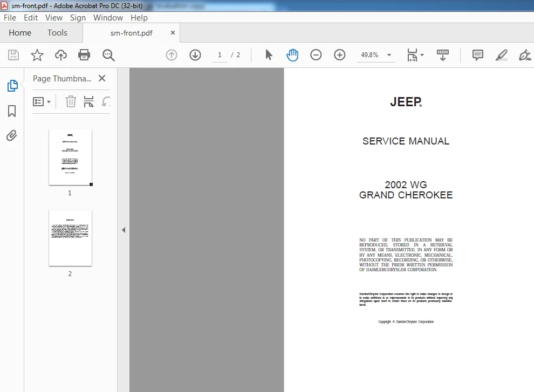Switch to the Tools tab
This screenshot has height=392, width=534.
click(x=57, y=33)
